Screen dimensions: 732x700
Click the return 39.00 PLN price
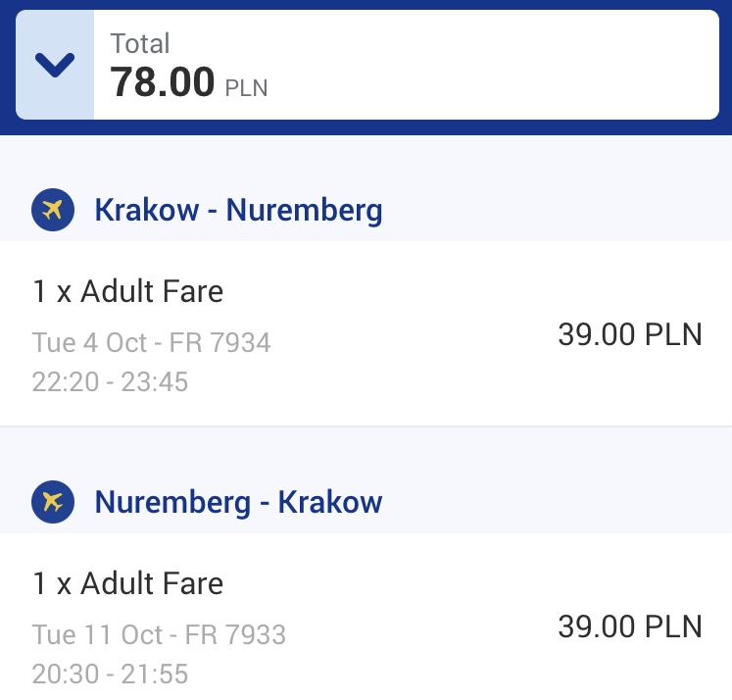tap(630, 626)
